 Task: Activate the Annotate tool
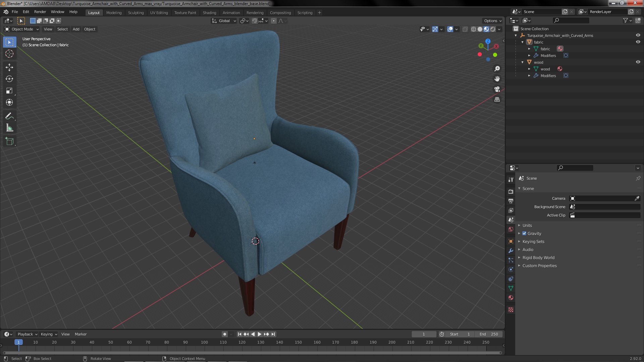[9, 116]
